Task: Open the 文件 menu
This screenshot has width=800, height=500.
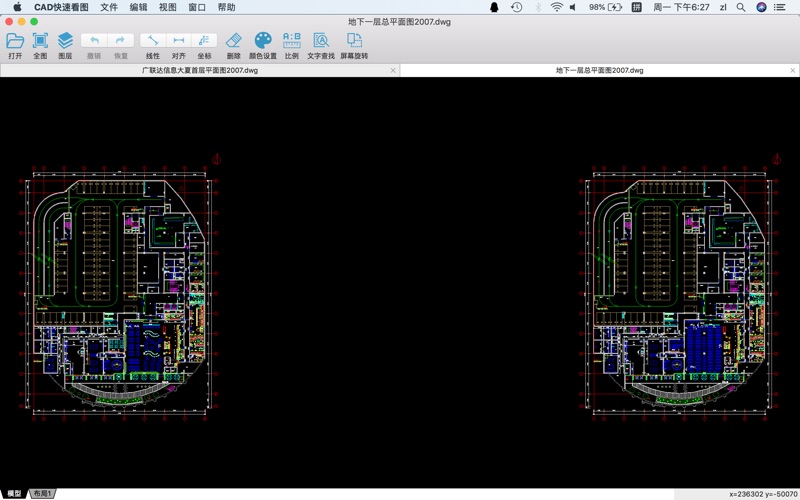Action: point(108,7)
